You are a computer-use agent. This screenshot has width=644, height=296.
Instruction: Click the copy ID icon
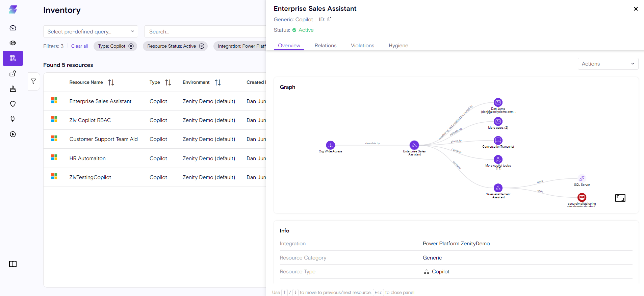[330, 19]
